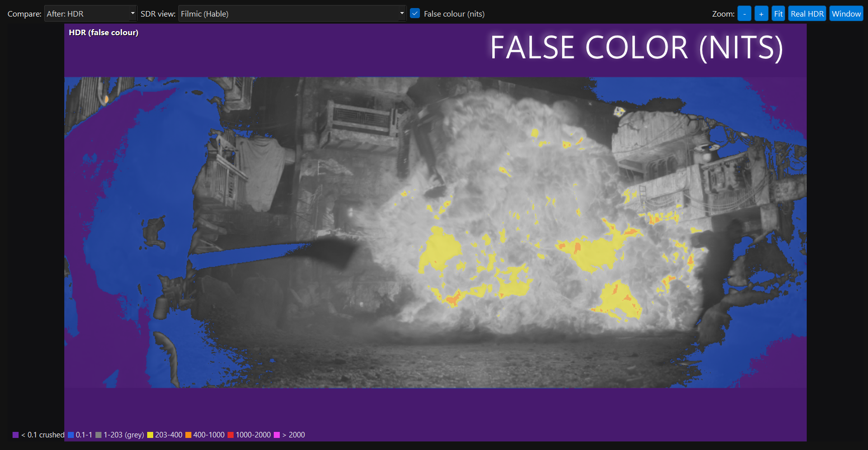Screen dimensions: 868x450
Task: Click the '1-203 (grey)' legend text
Action: pos(124,435)
